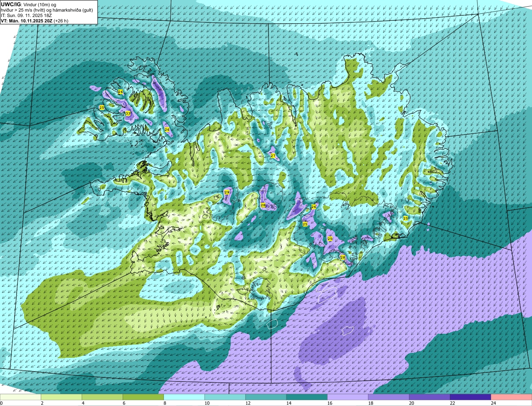Click the 6–8 m/s olive green swatch
Screen dimensions: 532x406
pos(143,397)
